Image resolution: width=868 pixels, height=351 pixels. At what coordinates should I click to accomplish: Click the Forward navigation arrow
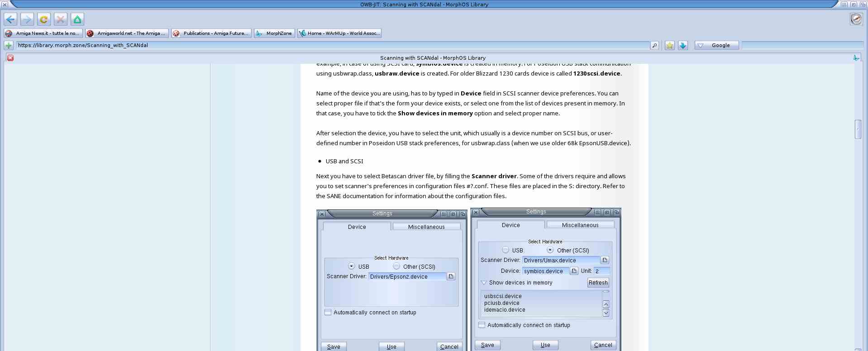[27, 19]
